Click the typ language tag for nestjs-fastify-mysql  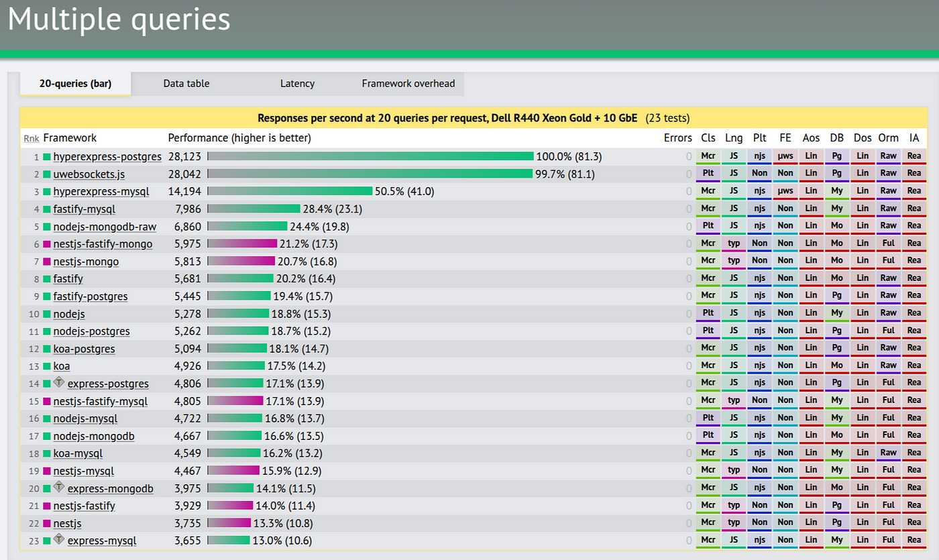click(x=734, y=400)
